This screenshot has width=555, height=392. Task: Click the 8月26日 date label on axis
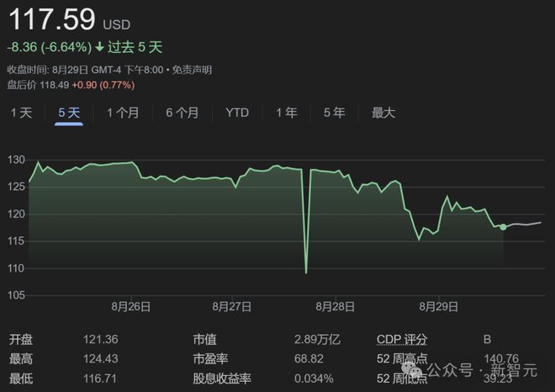131,306
